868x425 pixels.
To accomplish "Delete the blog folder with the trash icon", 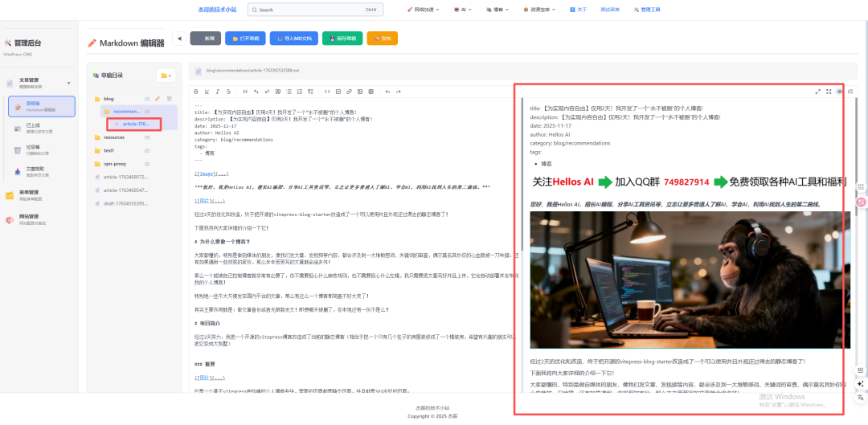I will tap(169, 99).
